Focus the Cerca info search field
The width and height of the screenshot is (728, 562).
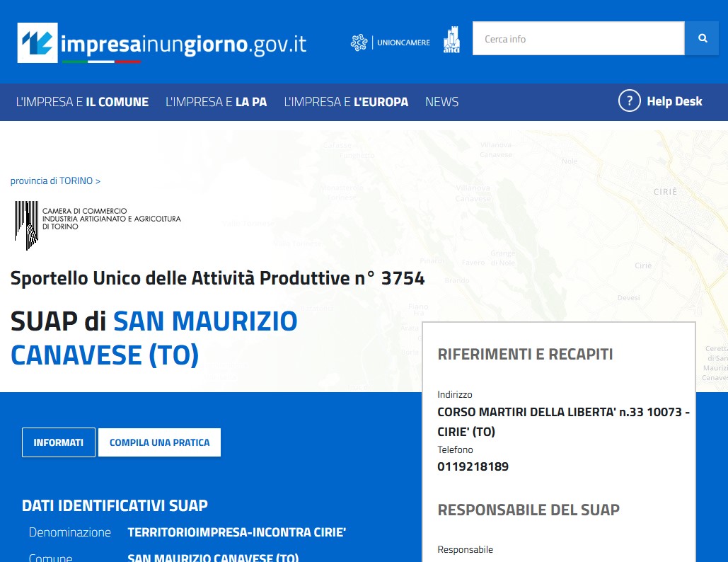578,39
